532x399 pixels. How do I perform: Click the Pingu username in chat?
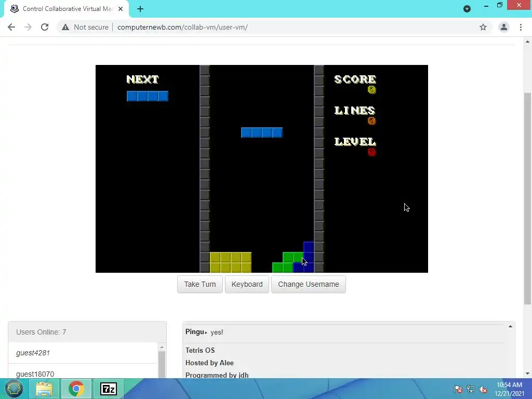(194, 332)
